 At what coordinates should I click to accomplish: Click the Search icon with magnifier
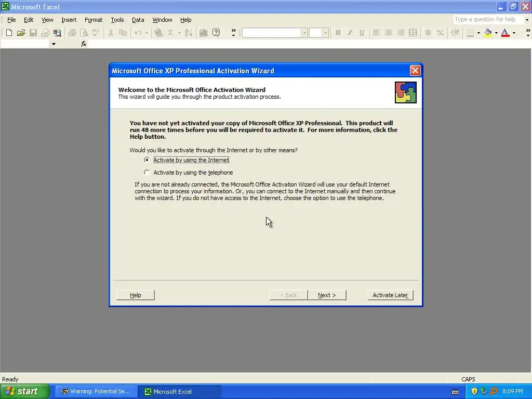[57, 33]
